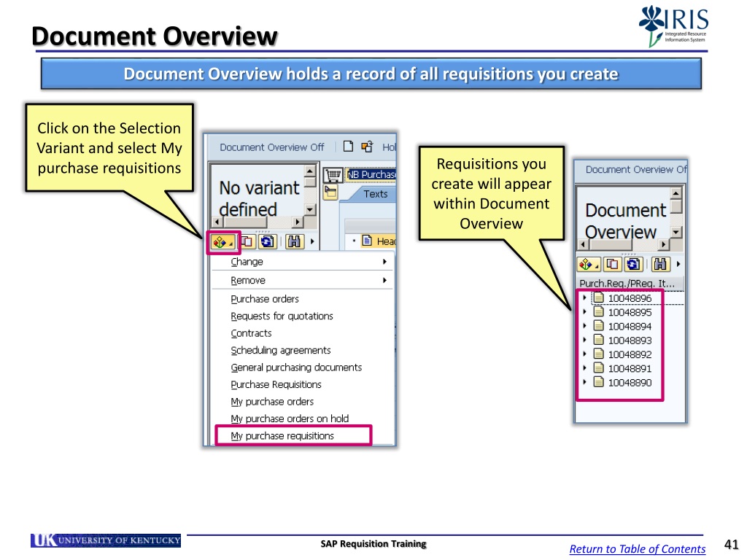Select requisition number 10048893 text
747x560 pixels.
coord(630,341)
